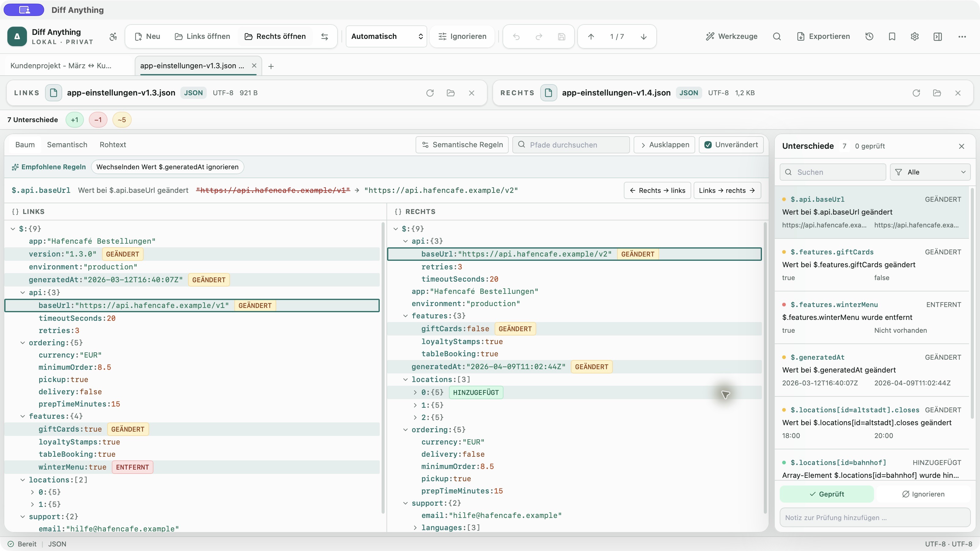Click the Exportieren button
This screenshot has height=551, width=980.
(x=824, y=36)
